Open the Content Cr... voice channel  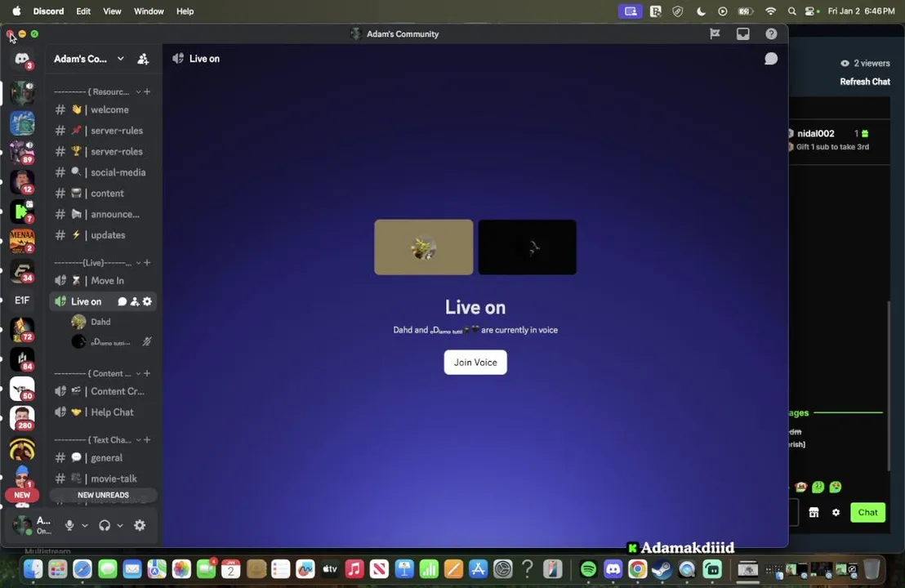tap(101, 391)
